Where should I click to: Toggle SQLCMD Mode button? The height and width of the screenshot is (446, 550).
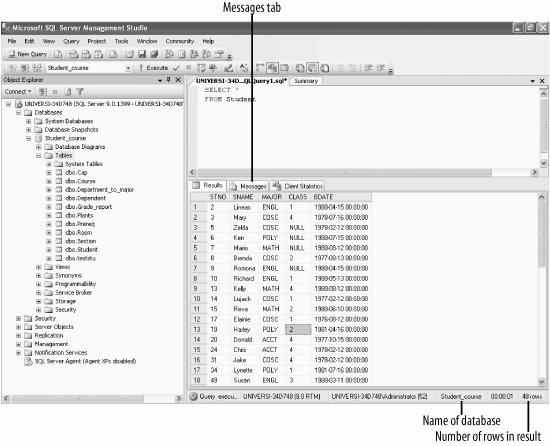[284, 68]
